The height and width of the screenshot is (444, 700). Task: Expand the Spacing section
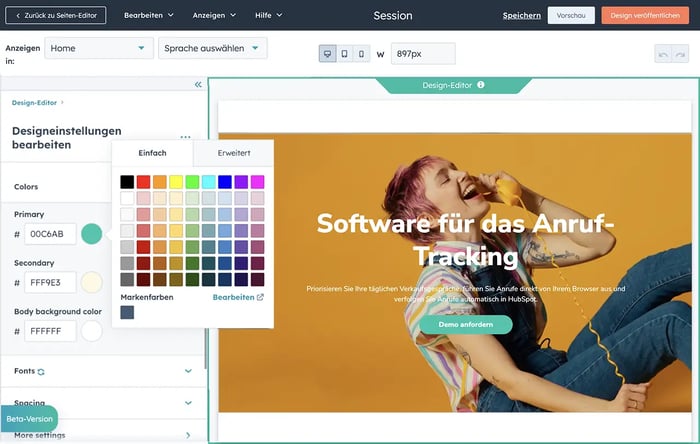[x=103, y=403]
